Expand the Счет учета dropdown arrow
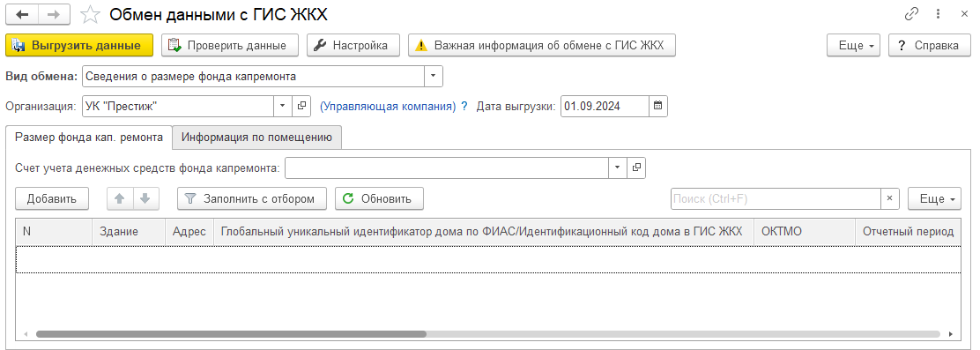 tap(618, 168)
